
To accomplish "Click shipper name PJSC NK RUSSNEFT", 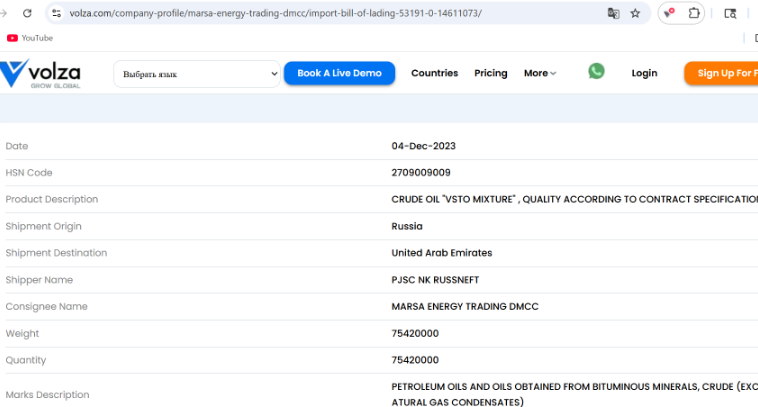I will 435,280.
